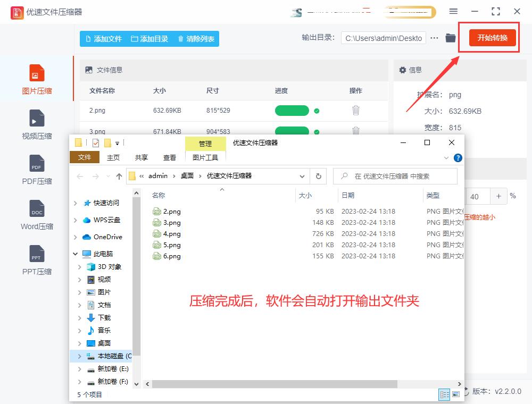Switch to 视频压缩 mode
532x404 pixels.
pos(36,124)
